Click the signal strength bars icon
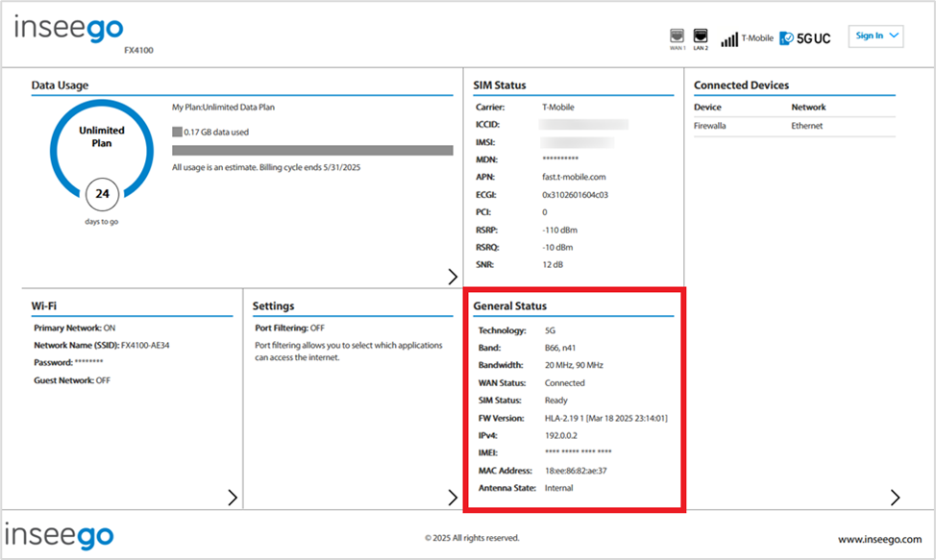 coord(729,39)
